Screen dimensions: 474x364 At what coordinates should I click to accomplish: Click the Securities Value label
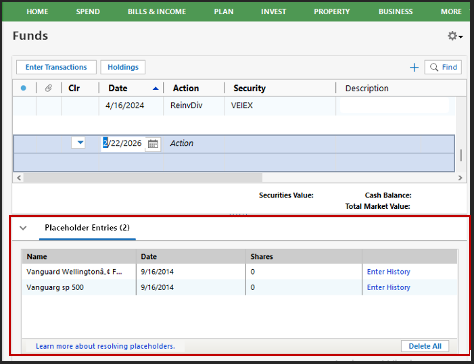(x=286, y=195)
